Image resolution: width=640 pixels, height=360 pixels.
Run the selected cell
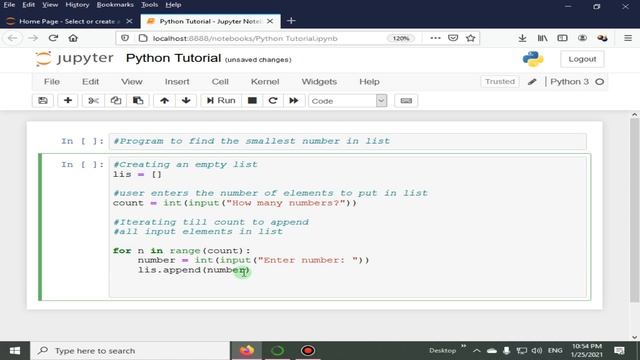[221, 101]
